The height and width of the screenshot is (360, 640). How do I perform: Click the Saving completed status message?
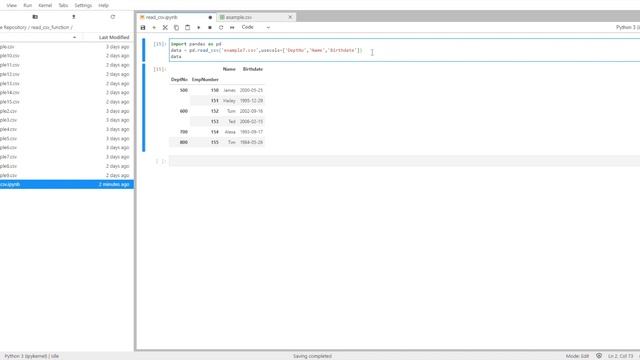pos(312,356)
